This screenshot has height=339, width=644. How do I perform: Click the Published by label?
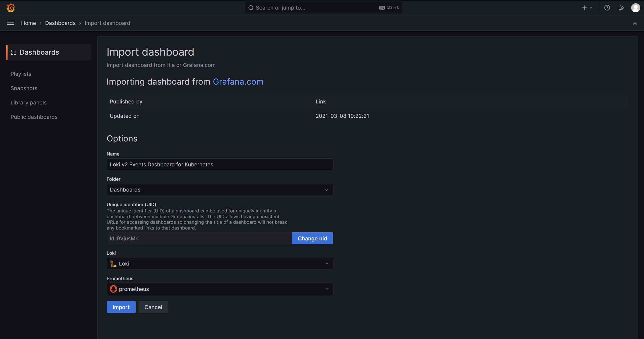click(x=126, y=102)
